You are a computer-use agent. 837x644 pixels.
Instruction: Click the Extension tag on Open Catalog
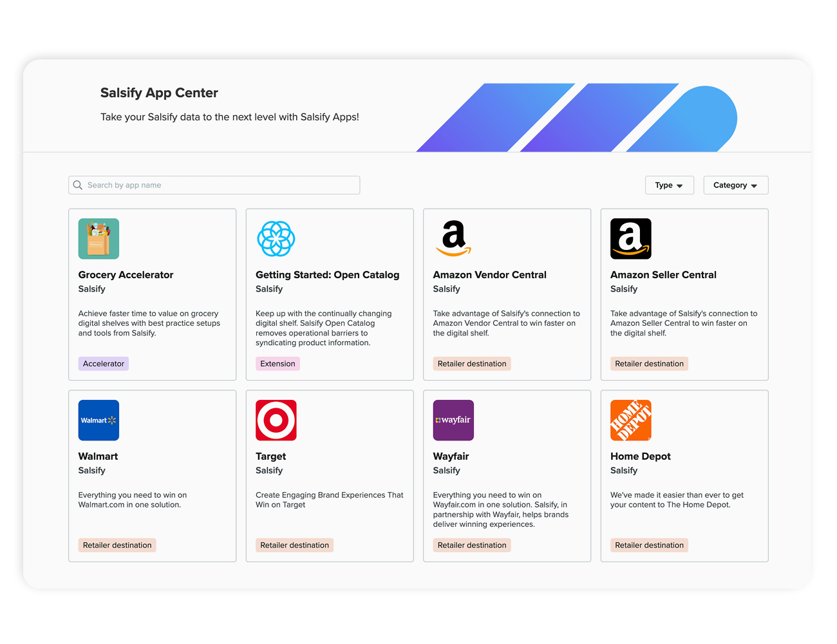277,364
